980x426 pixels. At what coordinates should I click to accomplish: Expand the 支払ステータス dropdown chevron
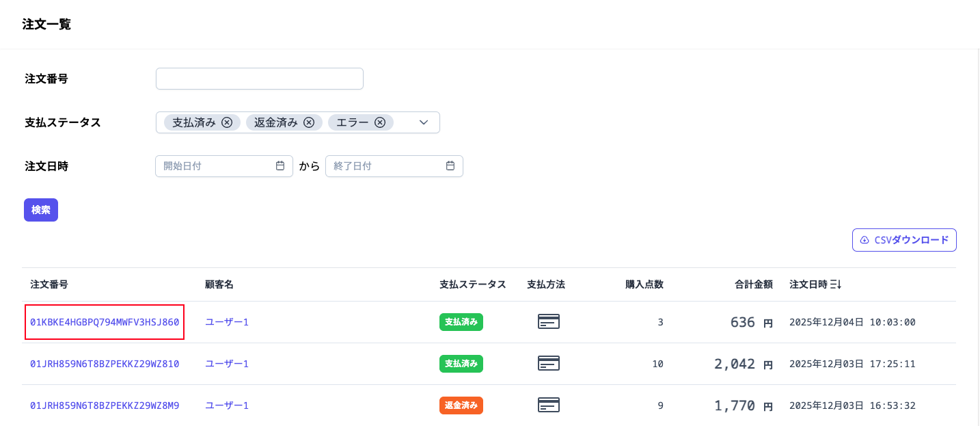click(x=424, y=122)
